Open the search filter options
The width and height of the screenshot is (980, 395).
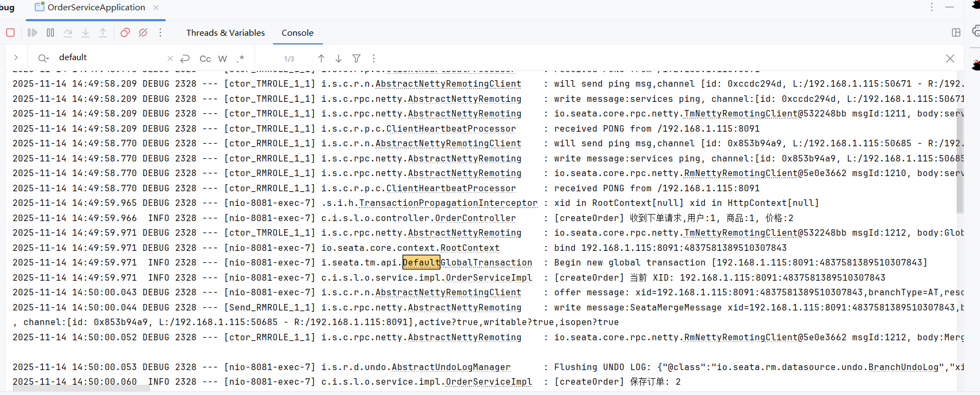(356, 58)
